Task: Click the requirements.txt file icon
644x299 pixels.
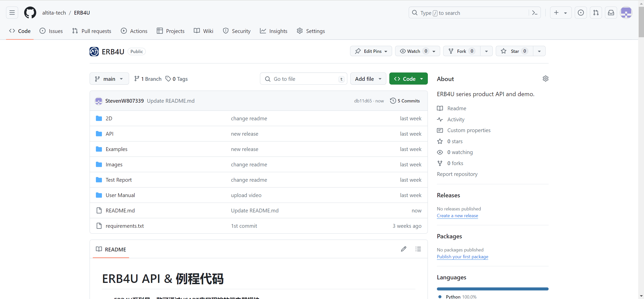Action: (99, 226)
